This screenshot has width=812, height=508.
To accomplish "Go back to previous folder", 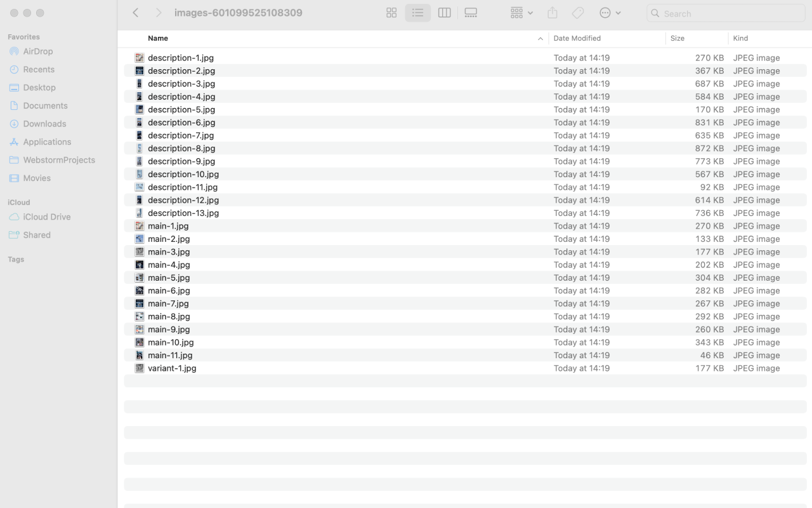I will pos(136,13).
